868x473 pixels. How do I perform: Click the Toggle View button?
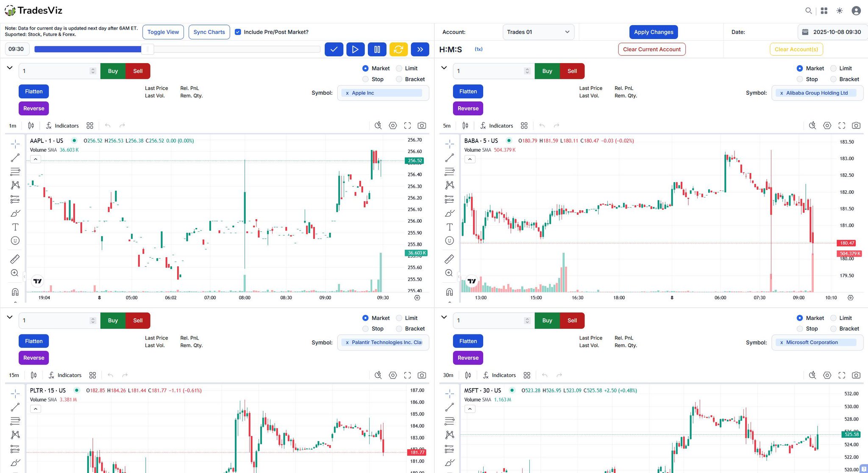(163, 32)
